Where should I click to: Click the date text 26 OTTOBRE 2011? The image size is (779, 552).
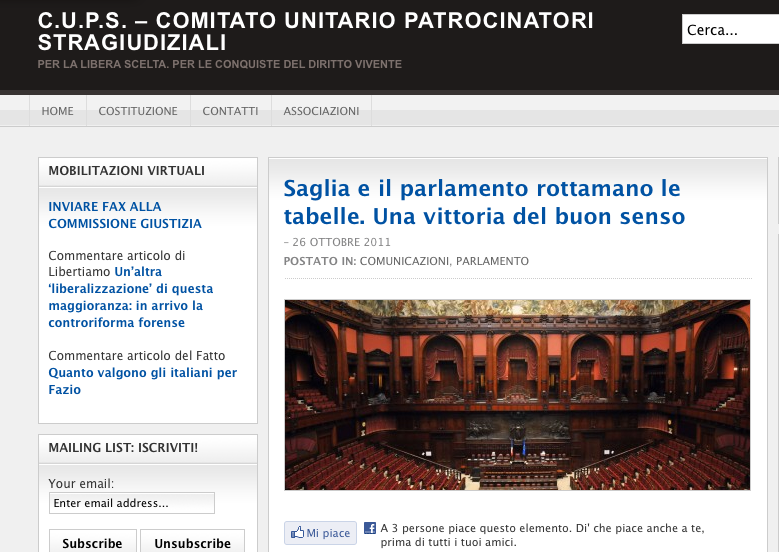coord(341,242)
